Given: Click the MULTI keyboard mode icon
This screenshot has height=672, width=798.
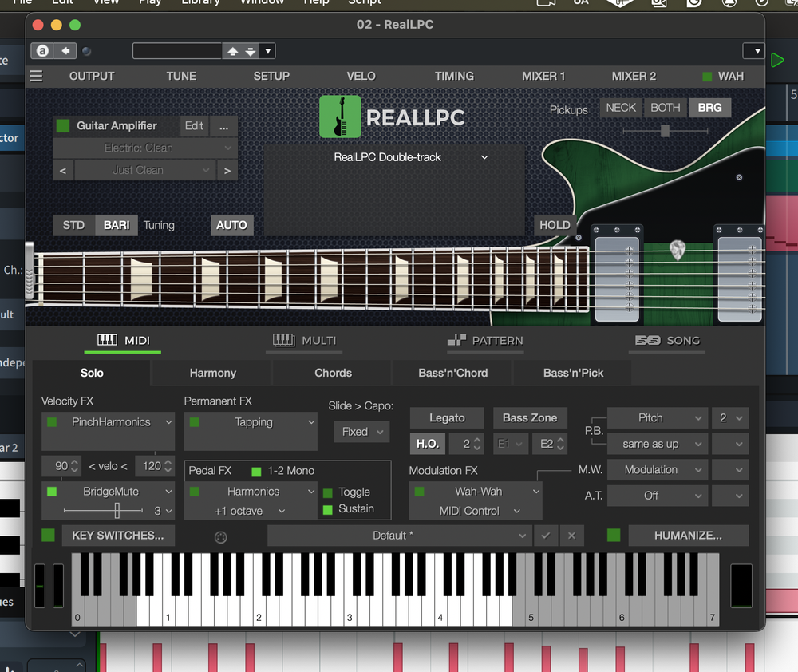Looking at the screenshot, I should coord(283,340).
